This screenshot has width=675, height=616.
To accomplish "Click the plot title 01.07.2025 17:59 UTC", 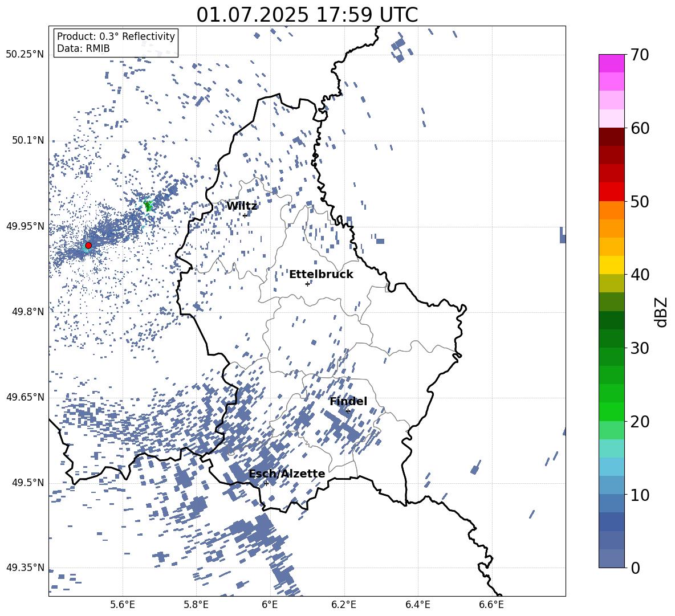I will pos(307,15).
